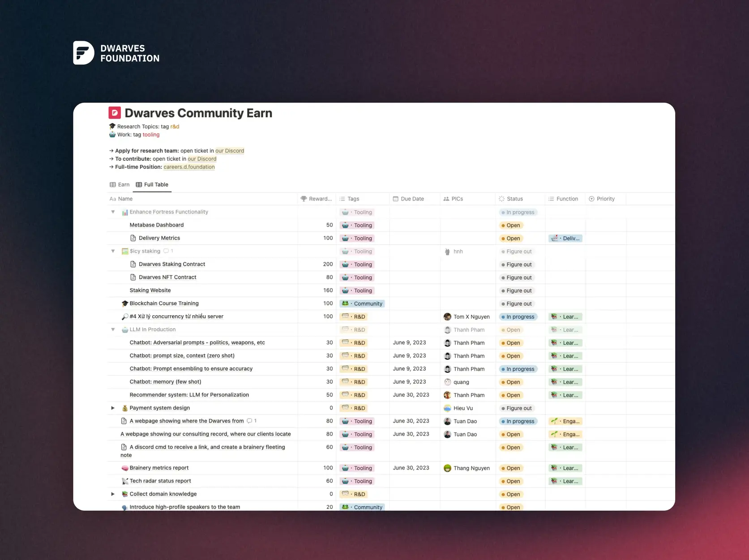Open the Priority column header
Screen dimensions: 749x560
click(x=605, y=199)
